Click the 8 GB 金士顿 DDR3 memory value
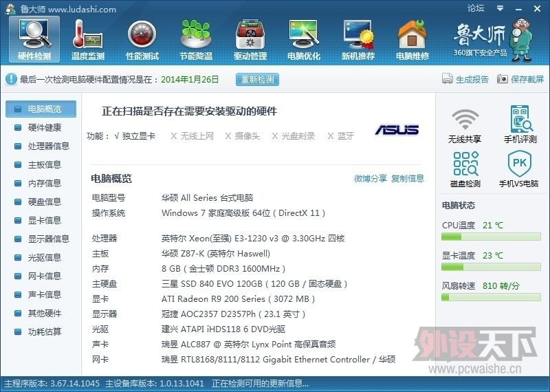This screenshot has height=392, width=550. 223,269
